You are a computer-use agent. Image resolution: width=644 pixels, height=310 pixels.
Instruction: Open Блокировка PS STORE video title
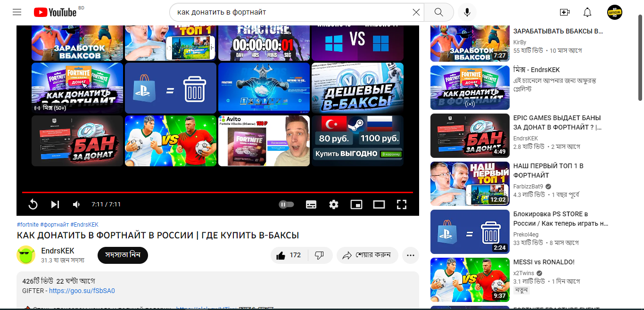tap(561, 219)
